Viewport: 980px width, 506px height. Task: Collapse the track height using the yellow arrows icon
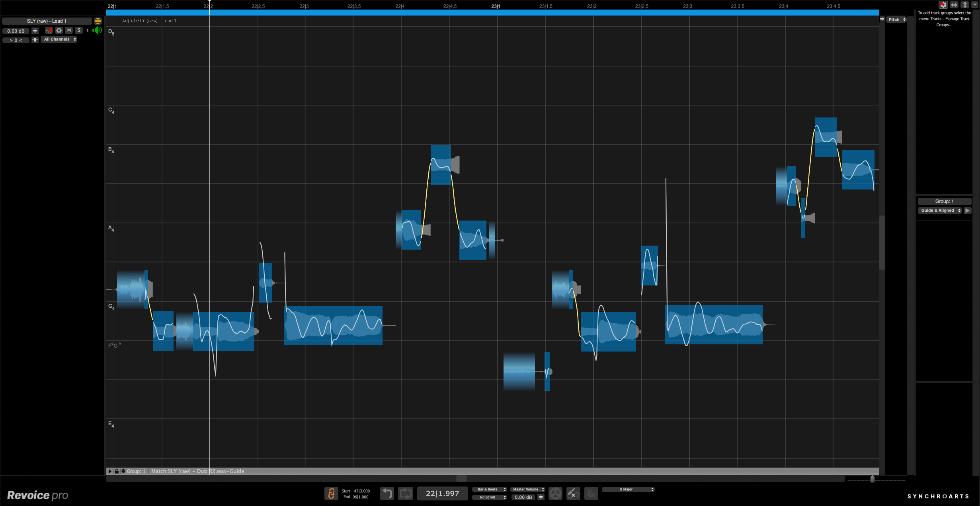point(98,21)
